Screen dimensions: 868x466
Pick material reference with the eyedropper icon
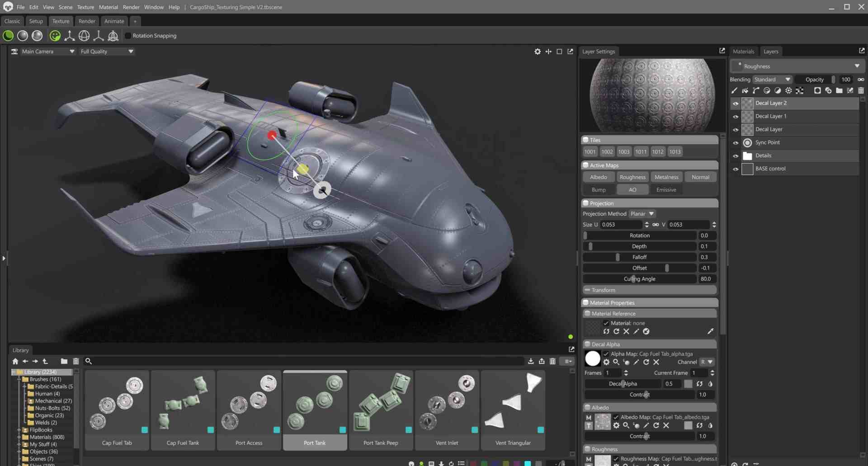[x=710, y=331]
